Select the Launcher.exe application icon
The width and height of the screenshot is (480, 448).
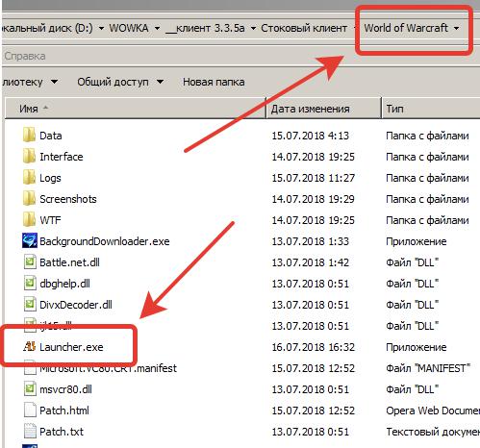29,346
